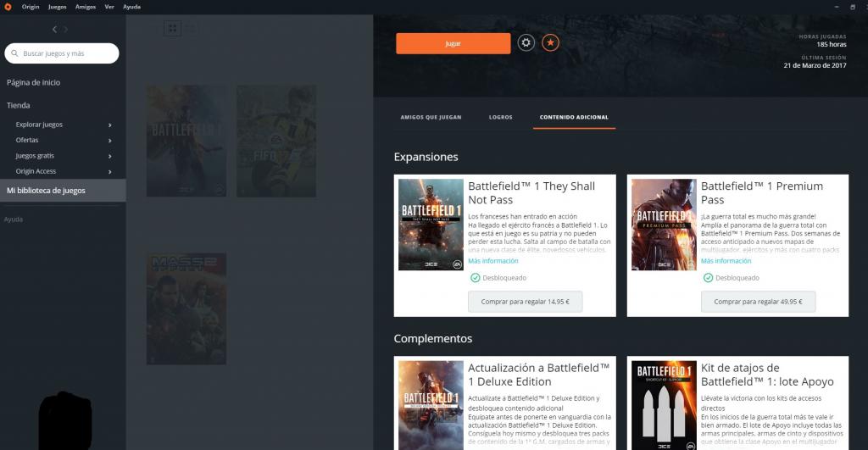Open the Ayuda menu

click(131, 7)
